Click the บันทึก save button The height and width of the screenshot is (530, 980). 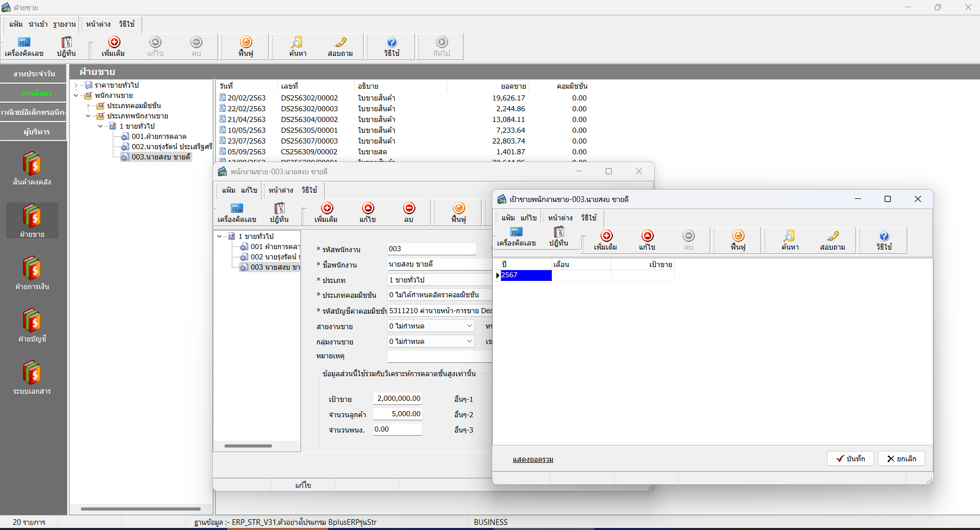pos(850,459)
